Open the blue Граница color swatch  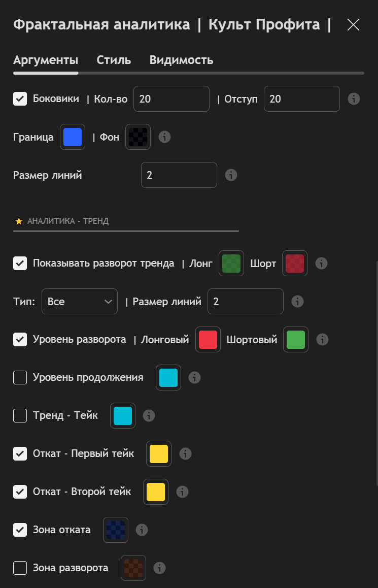(x=73, y=137)
